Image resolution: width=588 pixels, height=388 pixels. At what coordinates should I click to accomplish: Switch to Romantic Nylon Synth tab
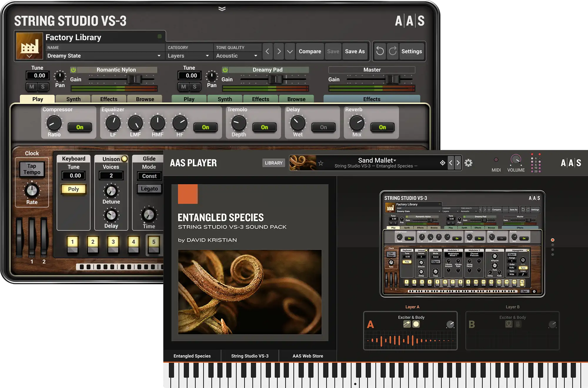pyautogui.click(x=73, y=99)
